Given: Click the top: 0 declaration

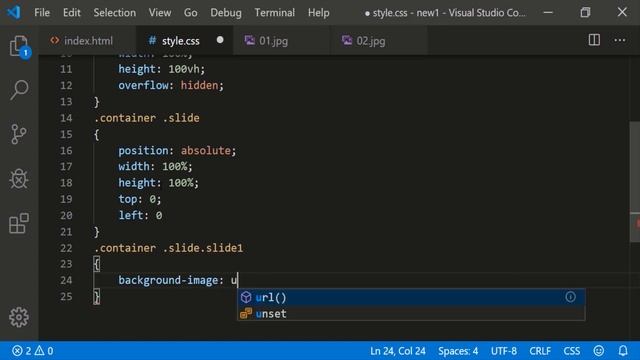Looking at the screenshot, I should coord(140,199).
